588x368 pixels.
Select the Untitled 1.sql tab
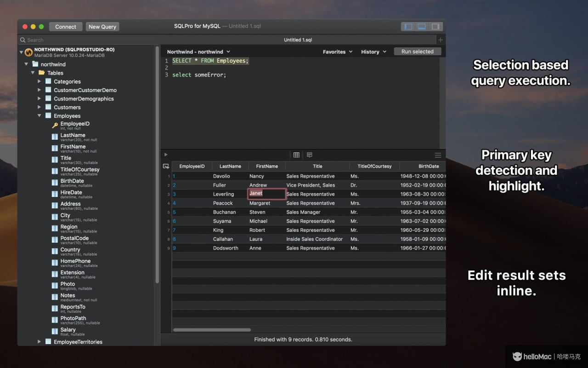pyautogui.click(x=298, y=40)
